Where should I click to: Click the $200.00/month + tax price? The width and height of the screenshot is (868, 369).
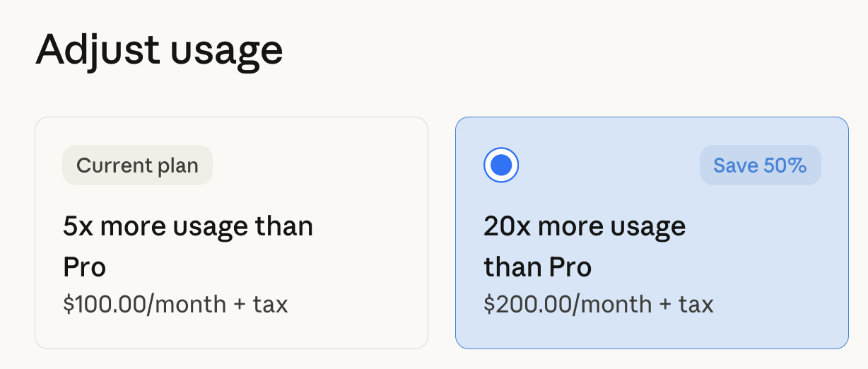click(x=599, y=304)
